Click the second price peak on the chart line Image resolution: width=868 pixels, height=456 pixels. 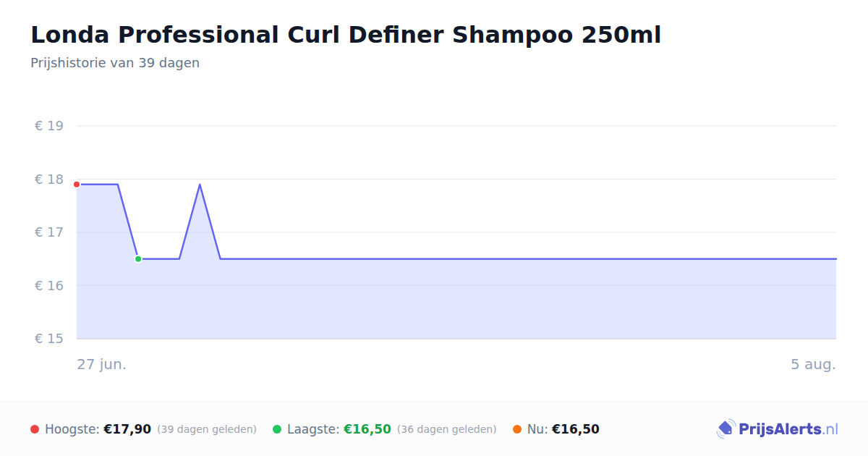click(x=200, y=185)
